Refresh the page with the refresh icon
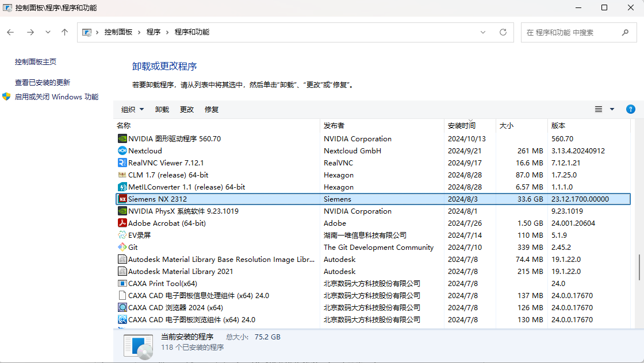 coord(502,32)
